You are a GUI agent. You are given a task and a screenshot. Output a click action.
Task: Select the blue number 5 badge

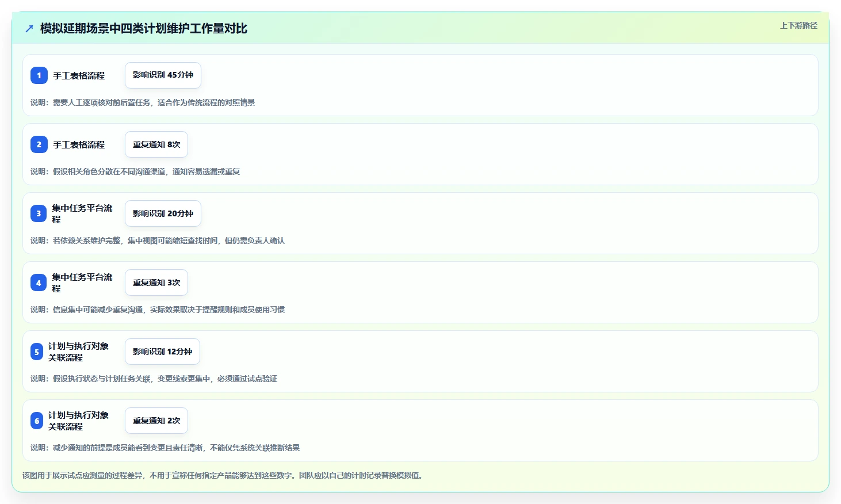tap(37, 352)
